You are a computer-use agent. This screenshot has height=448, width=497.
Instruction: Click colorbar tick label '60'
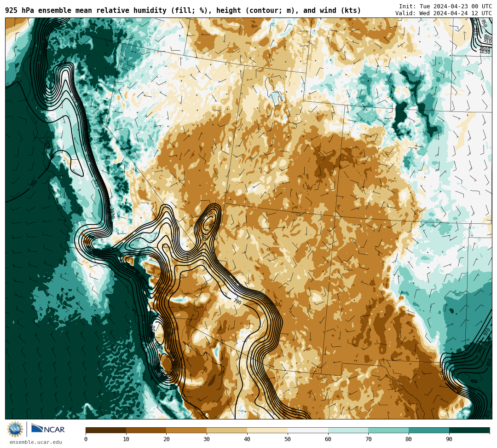(328, 439)
